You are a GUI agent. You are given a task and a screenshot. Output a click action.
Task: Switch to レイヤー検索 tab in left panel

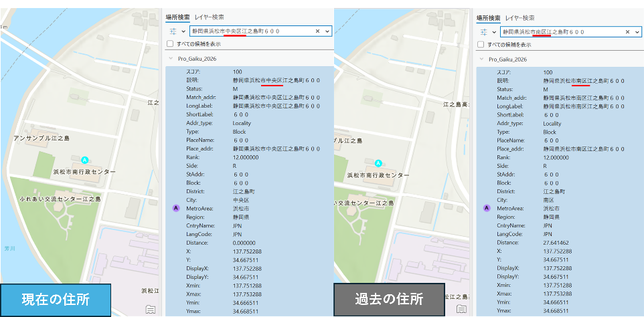coord(210,17)
